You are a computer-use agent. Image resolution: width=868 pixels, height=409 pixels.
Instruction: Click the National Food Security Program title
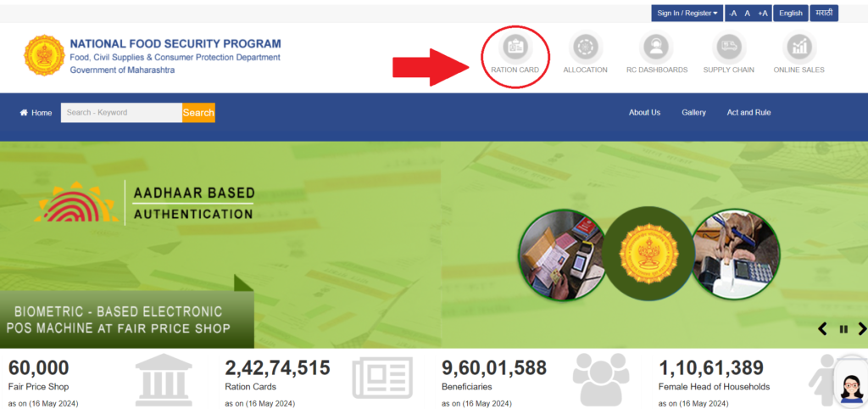point(175,44)
